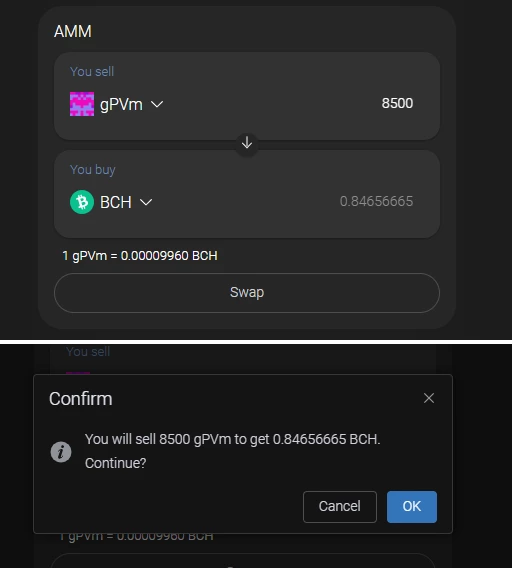Open the sell token selector labeled gPVm

point(117,104)
